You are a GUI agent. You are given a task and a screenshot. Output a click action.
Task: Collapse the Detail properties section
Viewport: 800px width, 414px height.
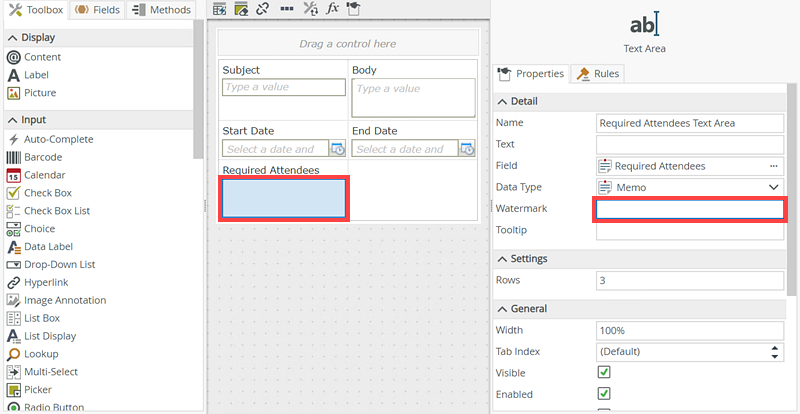[502, 102]
